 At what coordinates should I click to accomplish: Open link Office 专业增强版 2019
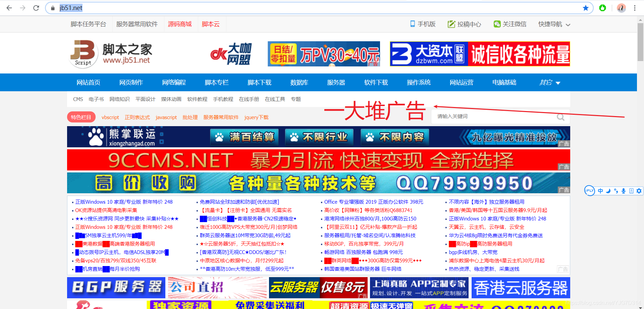pos(374,202)
